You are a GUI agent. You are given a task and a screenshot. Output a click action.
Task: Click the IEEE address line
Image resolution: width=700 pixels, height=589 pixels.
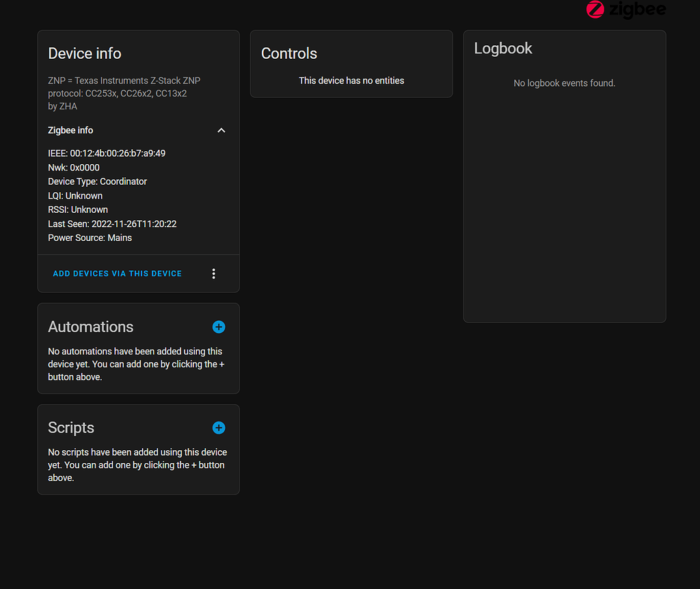click(x=107, y=153)
